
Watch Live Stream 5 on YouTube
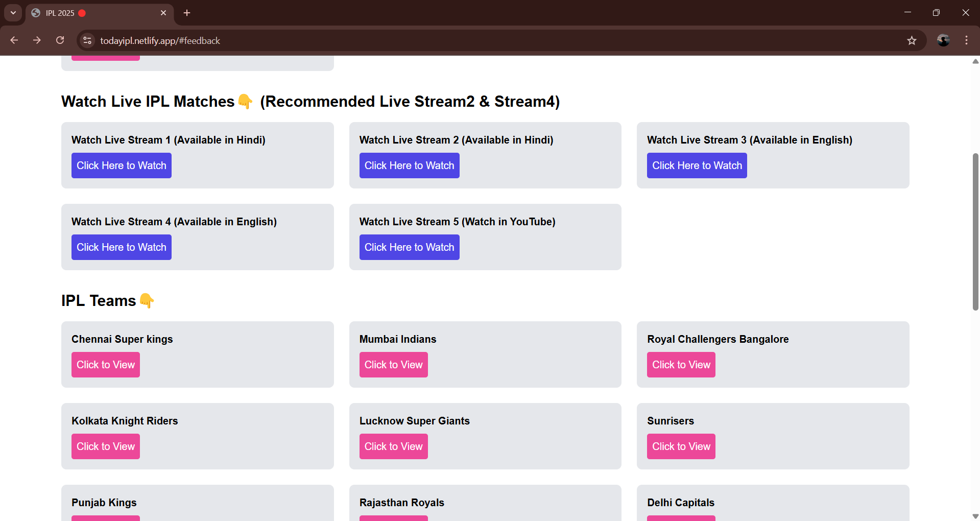click(x=409, y=247)
